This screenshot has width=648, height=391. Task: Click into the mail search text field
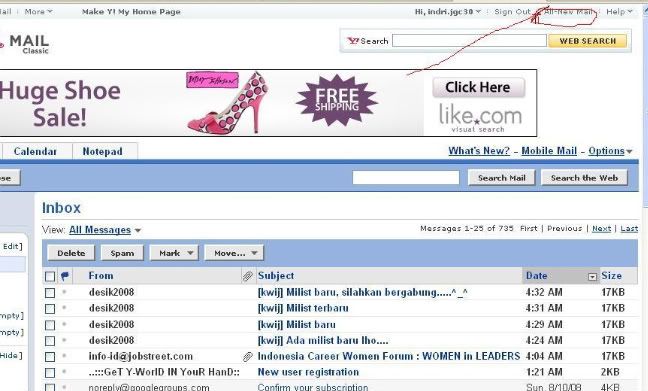[406, 178]
